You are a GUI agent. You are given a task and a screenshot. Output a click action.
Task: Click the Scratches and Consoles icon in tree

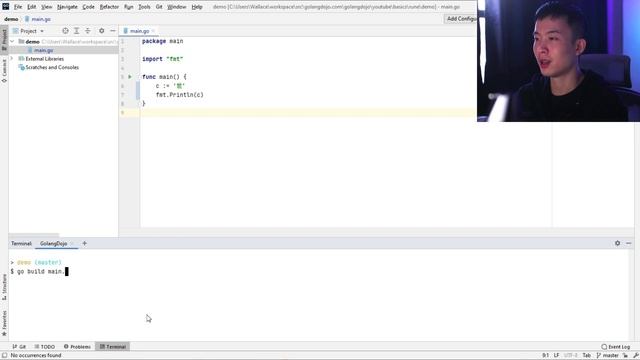(22, 67)
